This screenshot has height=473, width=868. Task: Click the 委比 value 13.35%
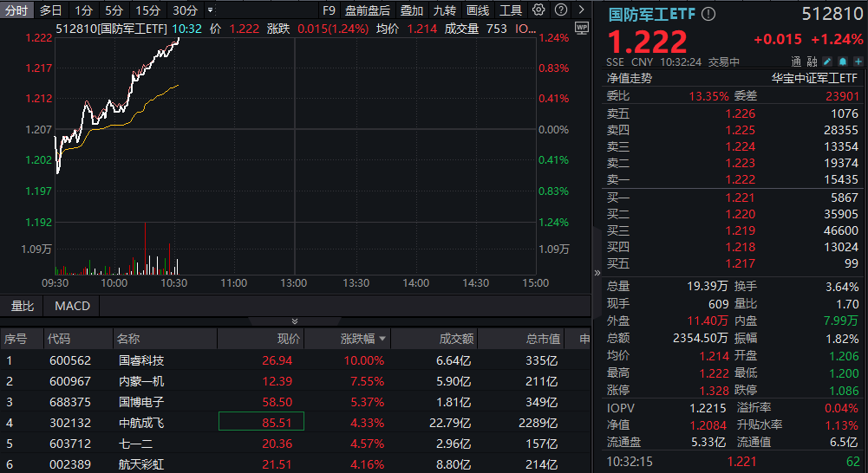(708, 96)
